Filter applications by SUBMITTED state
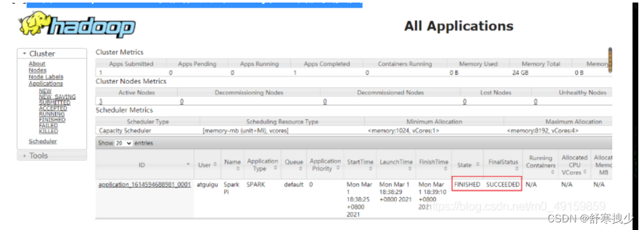Viewport: 644px width, 230px height. coord(55,102)
